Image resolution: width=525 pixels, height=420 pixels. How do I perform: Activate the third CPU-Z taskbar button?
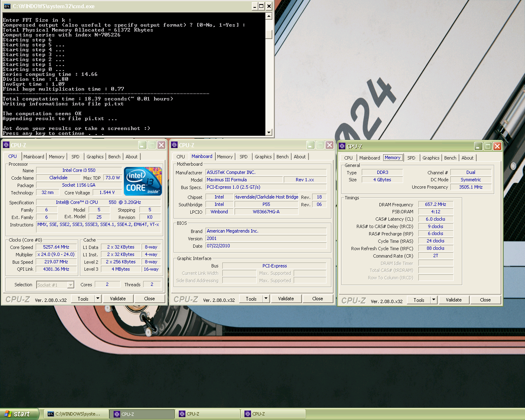273,414
